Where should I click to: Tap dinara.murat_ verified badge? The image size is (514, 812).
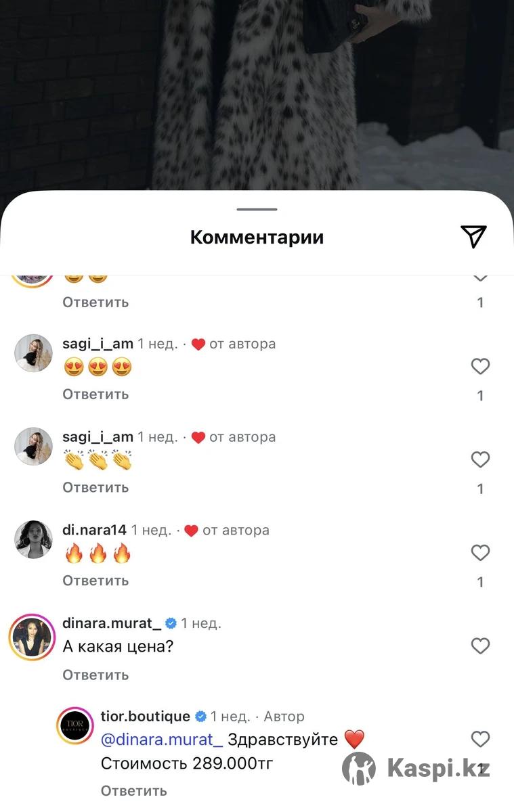171,623
